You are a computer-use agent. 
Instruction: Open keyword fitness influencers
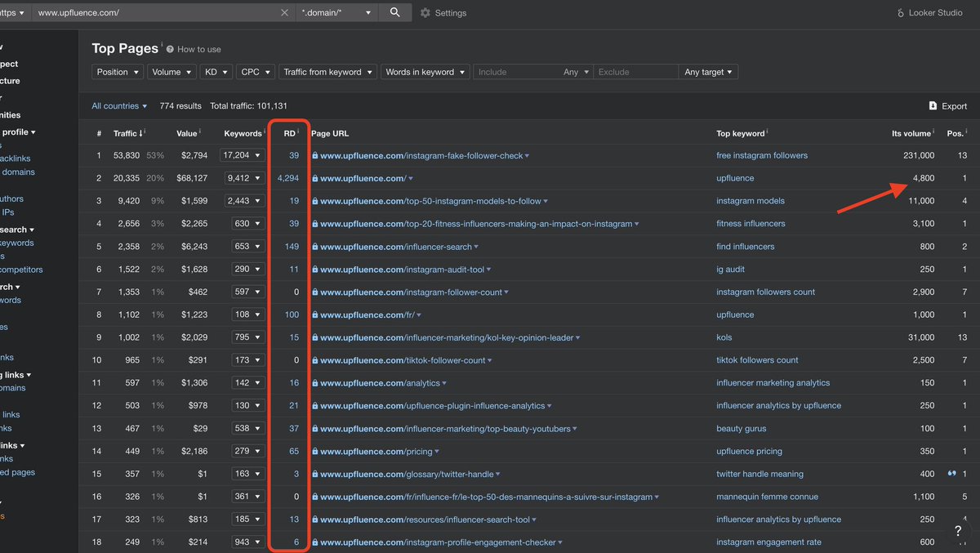751,224
